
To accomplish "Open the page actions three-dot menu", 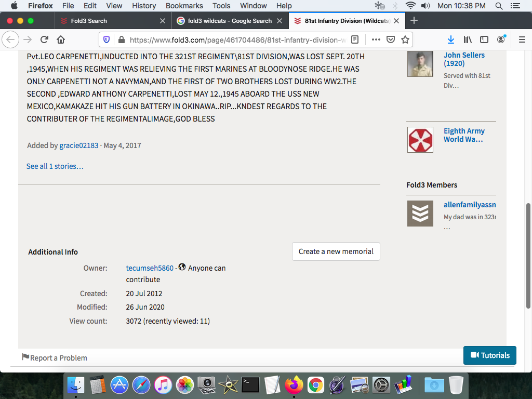I will (x=376, y=39).
